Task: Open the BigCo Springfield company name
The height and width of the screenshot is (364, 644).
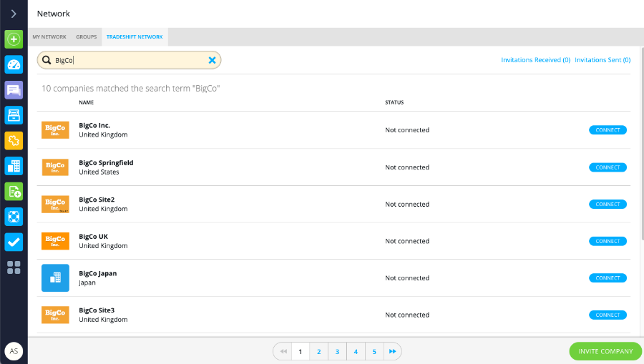Action: [x=106, y=163]
